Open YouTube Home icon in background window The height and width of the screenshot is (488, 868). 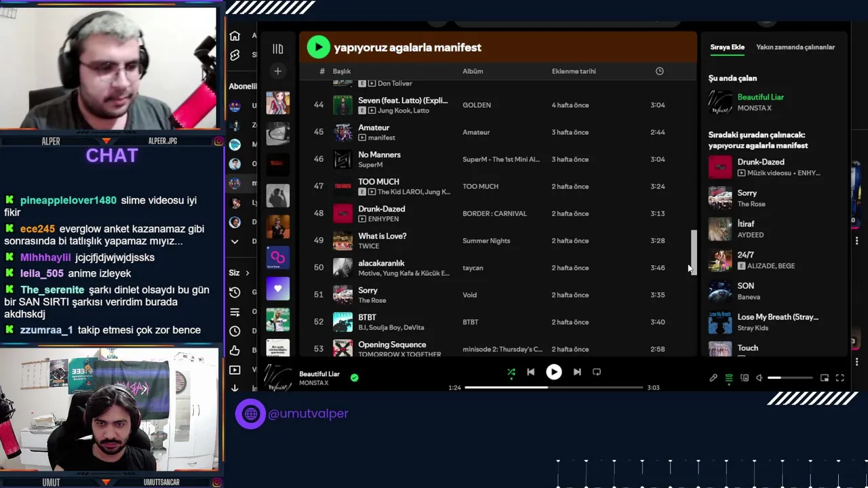pyautogui.click(x=235, y=36)
